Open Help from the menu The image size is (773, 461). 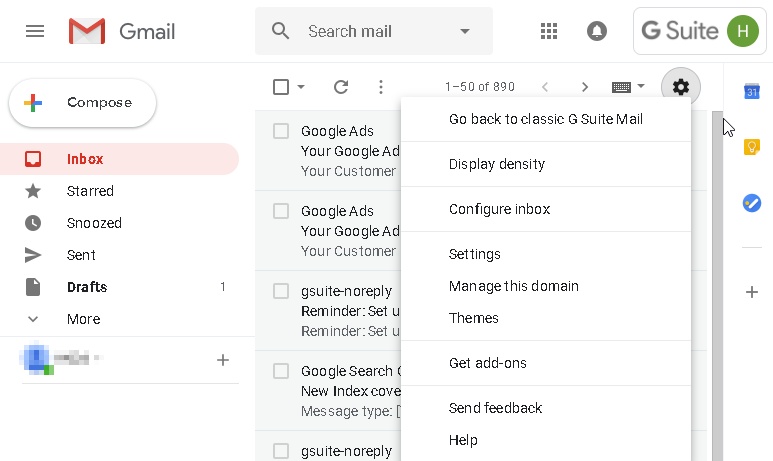tap(546, 440)
